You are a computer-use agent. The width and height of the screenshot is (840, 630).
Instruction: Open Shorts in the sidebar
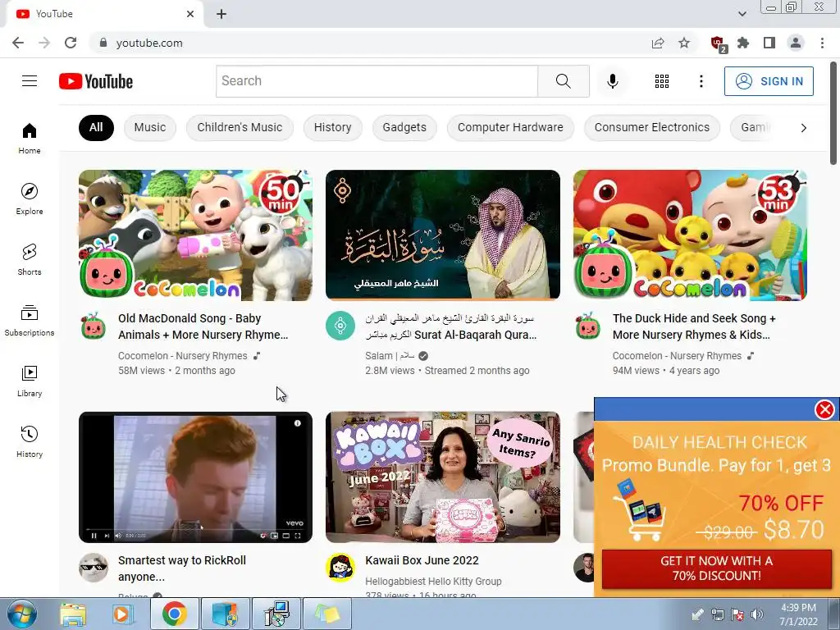click(30, 260)
